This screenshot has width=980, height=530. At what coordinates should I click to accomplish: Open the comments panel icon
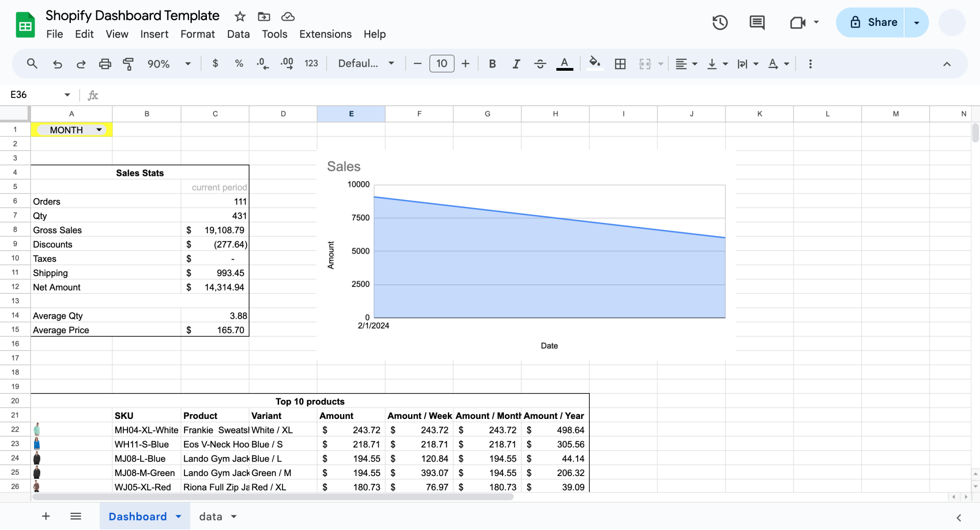[x=757, y=22]
